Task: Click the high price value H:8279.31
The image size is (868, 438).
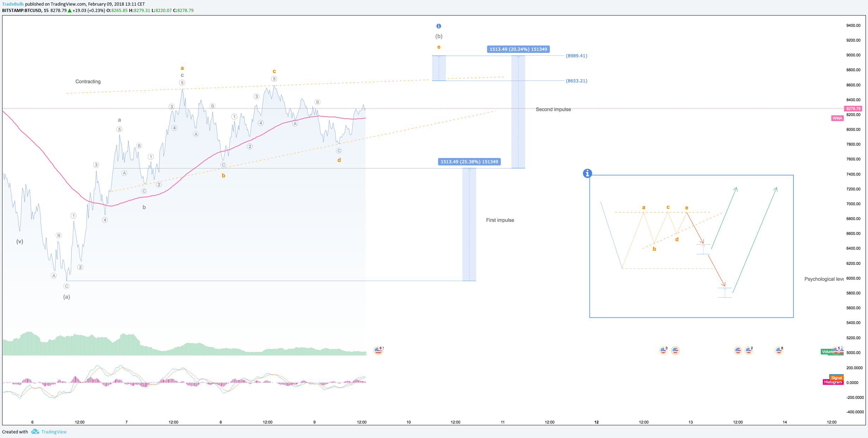Action: [x=140, y=11]
